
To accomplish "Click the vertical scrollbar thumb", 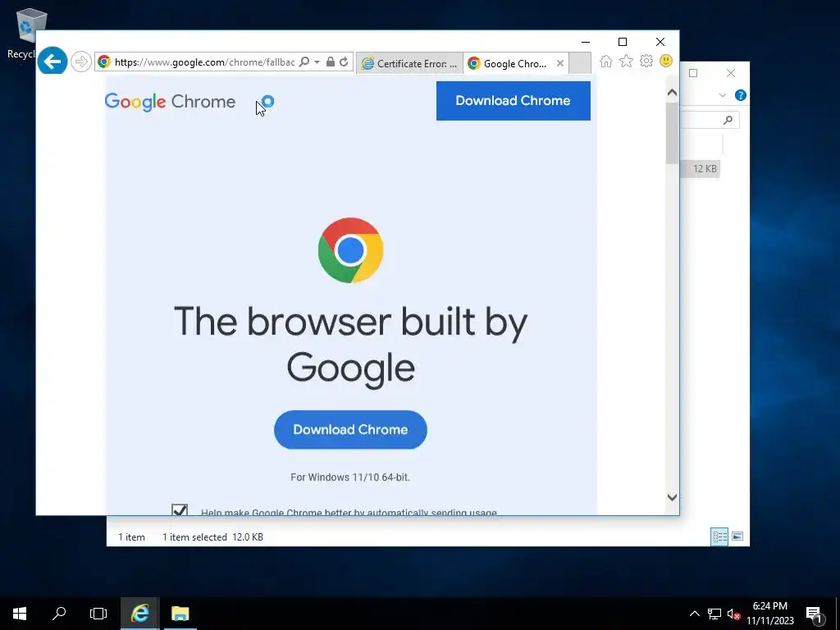I will [672, 133].
